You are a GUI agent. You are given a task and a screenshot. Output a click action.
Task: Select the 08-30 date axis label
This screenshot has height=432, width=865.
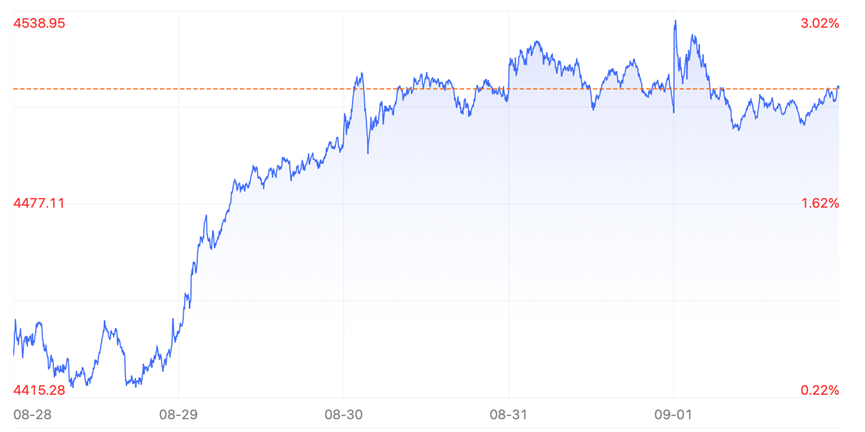click(343, 413)
